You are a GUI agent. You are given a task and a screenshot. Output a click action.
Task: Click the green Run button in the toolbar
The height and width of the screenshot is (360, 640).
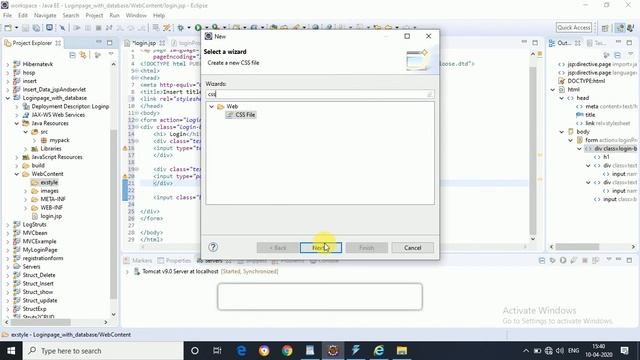(198, 28)
